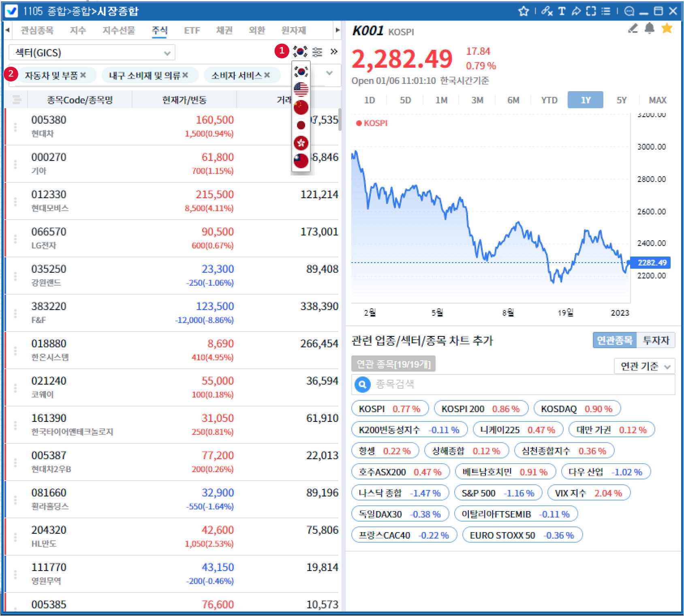Expand the sector filter tags chevron
This screenshot has height=616, width=684.
329,73
